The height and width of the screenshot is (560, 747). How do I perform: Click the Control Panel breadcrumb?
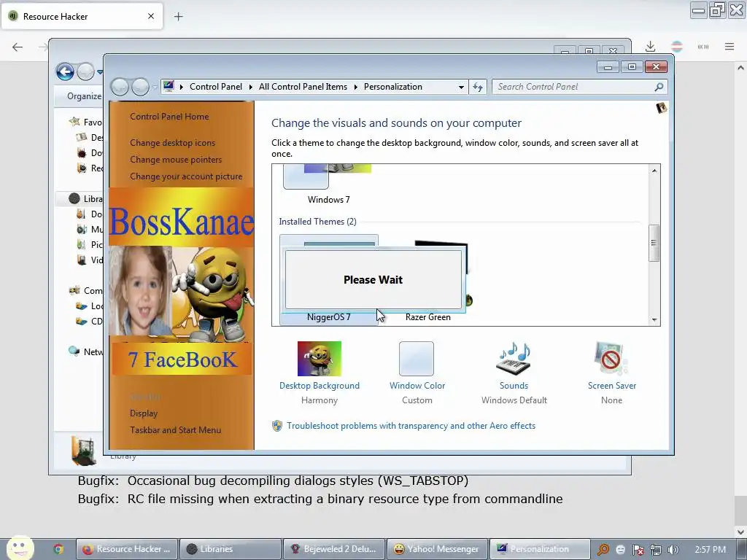(x=216, y=87)
